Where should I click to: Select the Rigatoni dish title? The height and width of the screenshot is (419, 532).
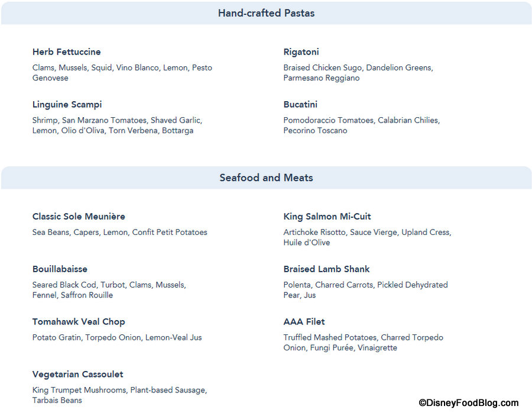(x=301, y=52)
